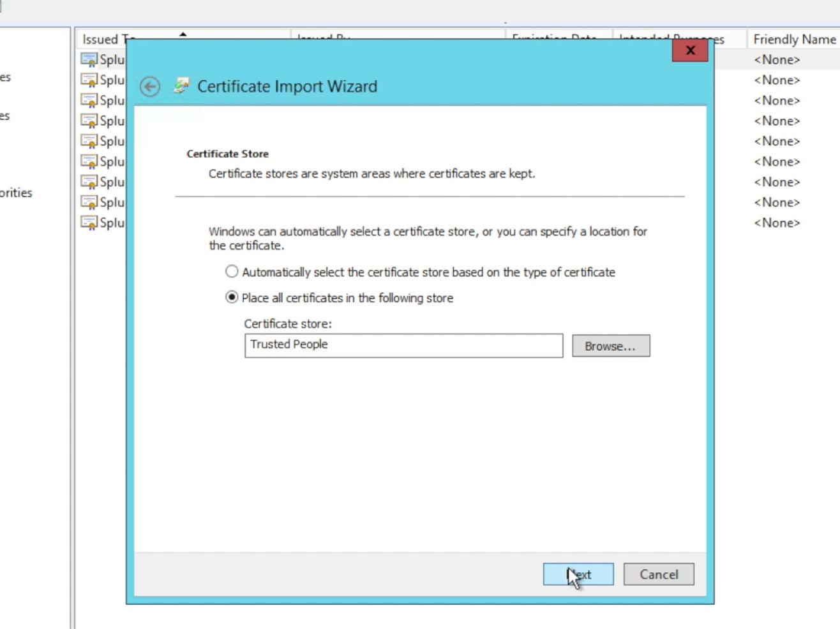Click the fourth certificate icon in the list
Image resolution: width=840 pixels, height=629 pixels.
89,121
